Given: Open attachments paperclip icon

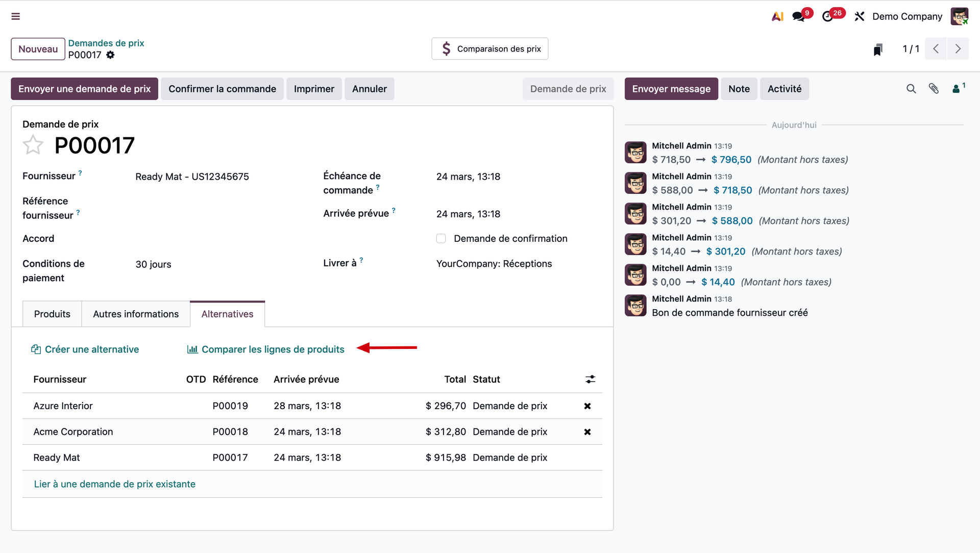Looking at the screenshot, I should pyautogui.click(x=934, y=89).
